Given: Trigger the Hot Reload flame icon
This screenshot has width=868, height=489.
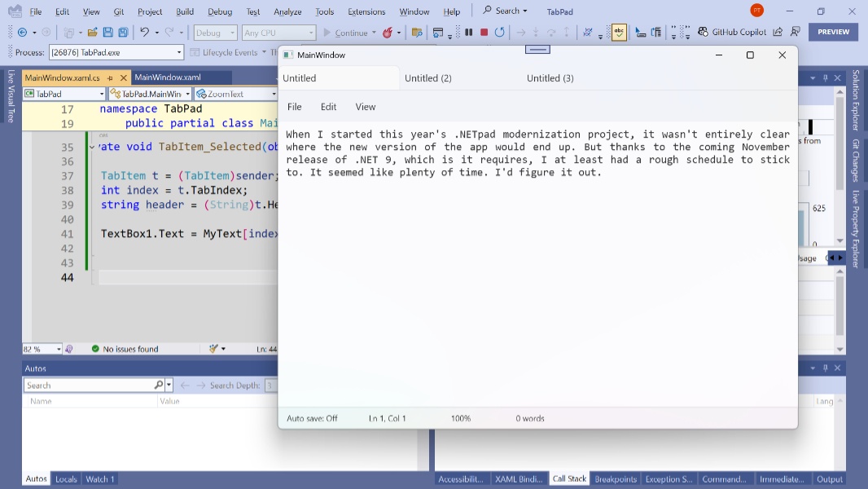Looking at the screenshot, I should click(387, 33).
